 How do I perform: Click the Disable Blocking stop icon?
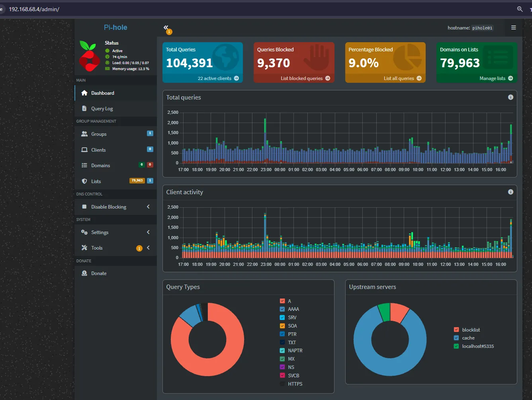pos(84,207)
